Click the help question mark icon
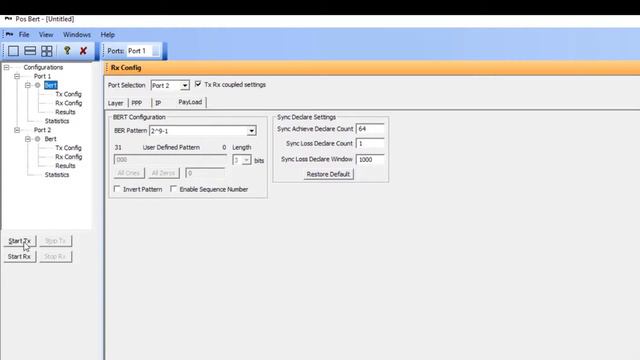640x360 pixels. (x=67, y=51)
